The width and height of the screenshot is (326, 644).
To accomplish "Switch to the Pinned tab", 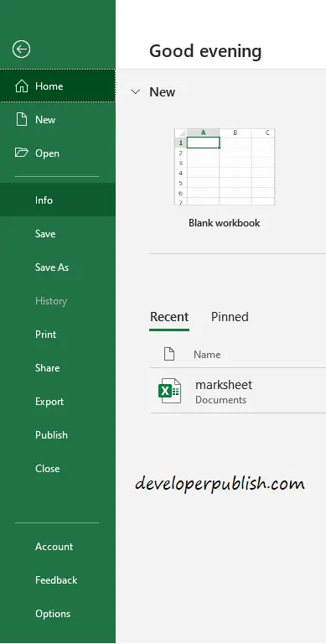I will click(230, 317).
